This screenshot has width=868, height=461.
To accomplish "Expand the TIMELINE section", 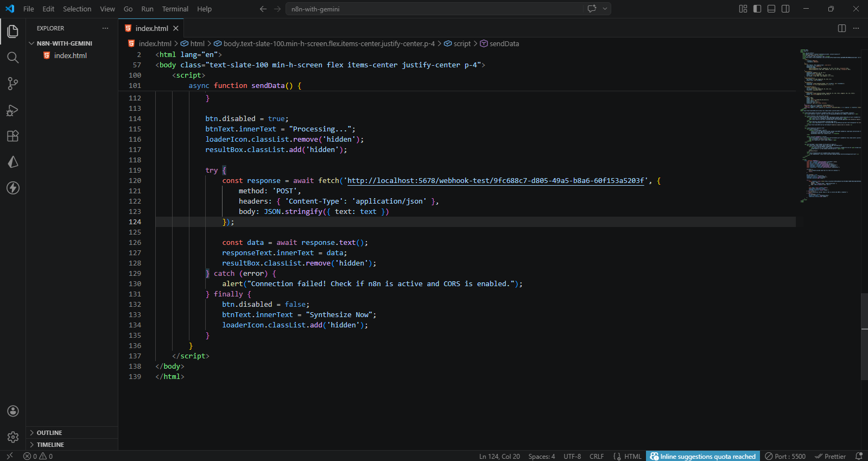I will click(x=72, y=445).
